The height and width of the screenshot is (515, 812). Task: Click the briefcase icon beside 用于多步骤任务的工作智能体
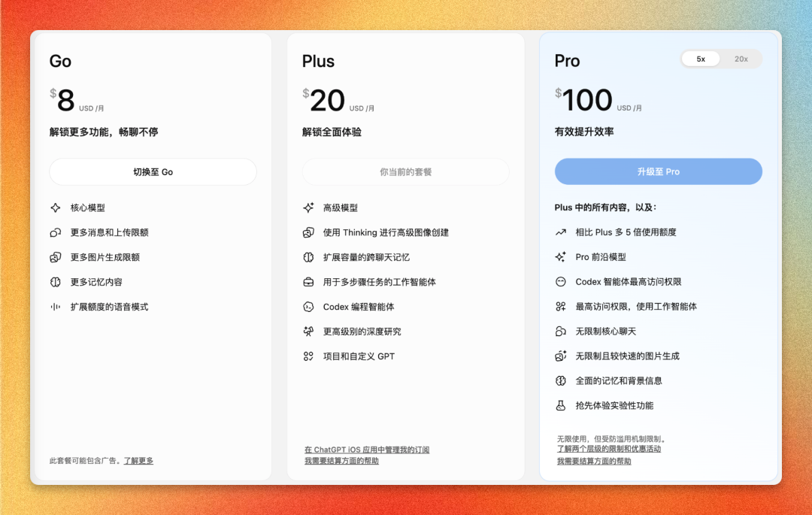[x=308, y=282]
